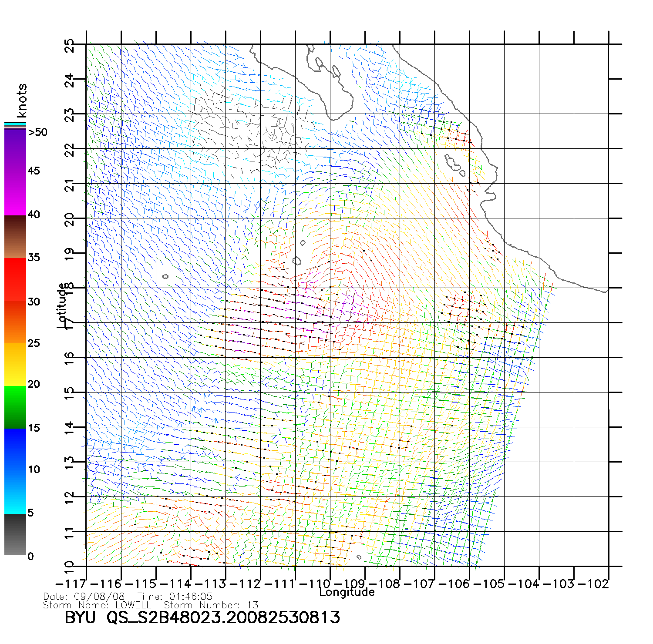
Task: Select the green 15–20 knot color band
Action: coord(15,407)
